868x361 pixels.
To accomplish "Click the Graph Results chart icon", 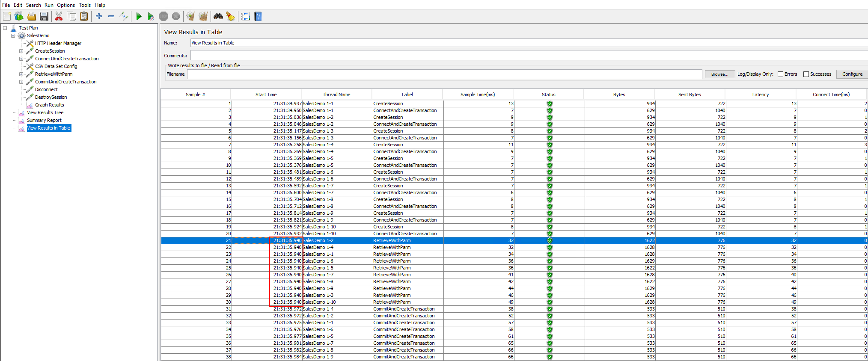I will coord(30,105).
